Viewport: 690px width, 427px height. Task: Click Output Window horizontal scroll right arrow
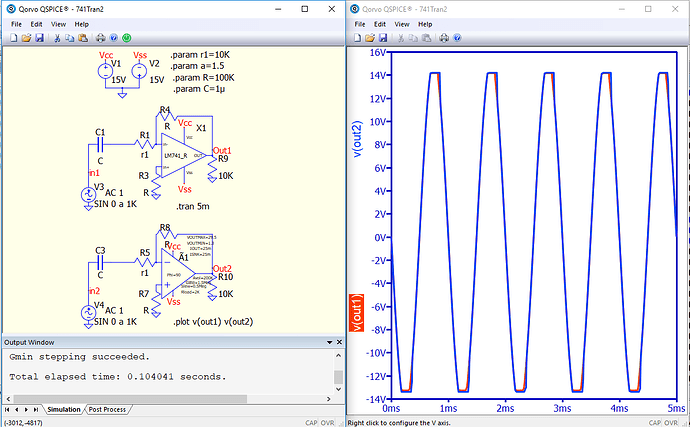tap(328, 399)
